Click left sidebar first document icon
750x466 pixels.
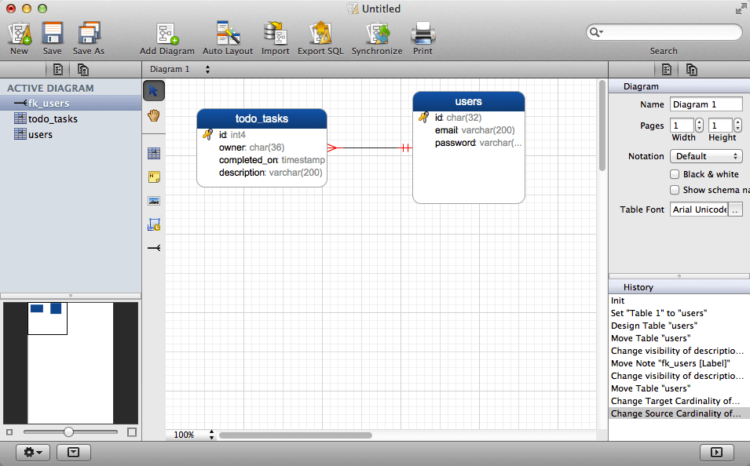click(x=58, y=69)
